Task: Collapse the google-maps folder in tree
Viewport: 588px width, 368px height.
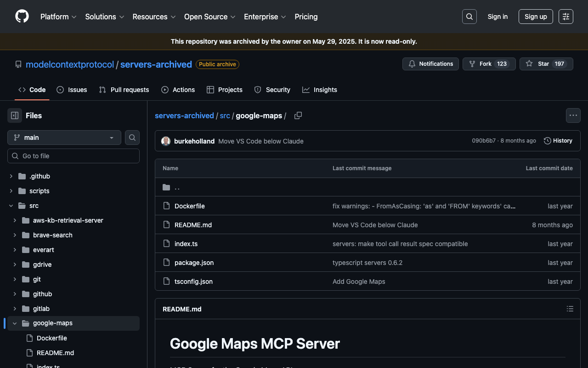Action: pyautogui.click(x=15, y=323)
